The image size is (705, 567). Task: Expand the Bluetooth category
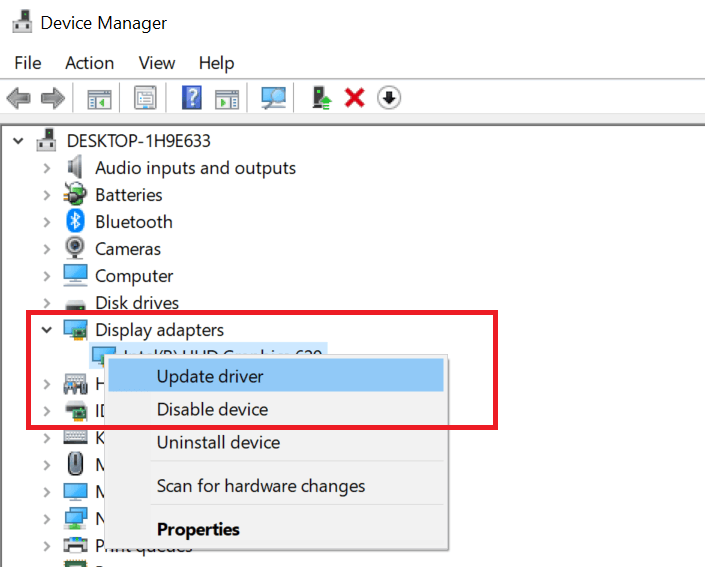[x=47, y=222]
